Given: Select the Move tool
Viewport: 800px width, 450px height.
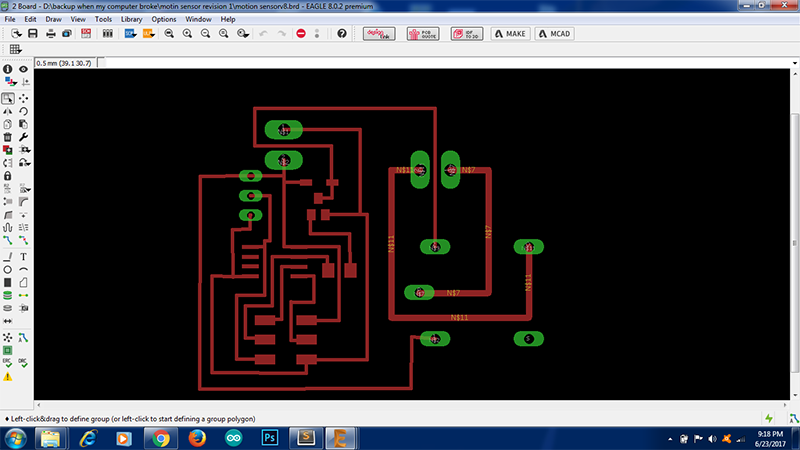Looking at the screenshot, I should click(x=23, y=98).
